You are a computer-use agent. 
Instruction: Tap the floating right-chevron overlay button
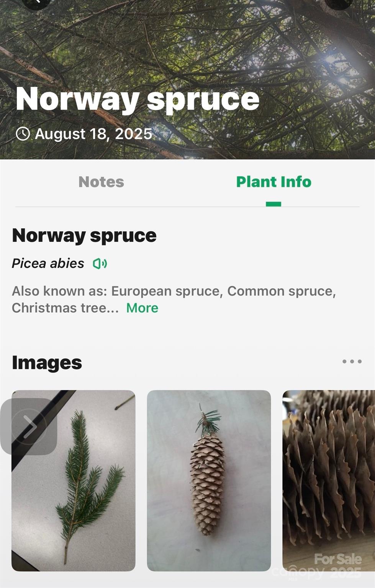(29, 426)
